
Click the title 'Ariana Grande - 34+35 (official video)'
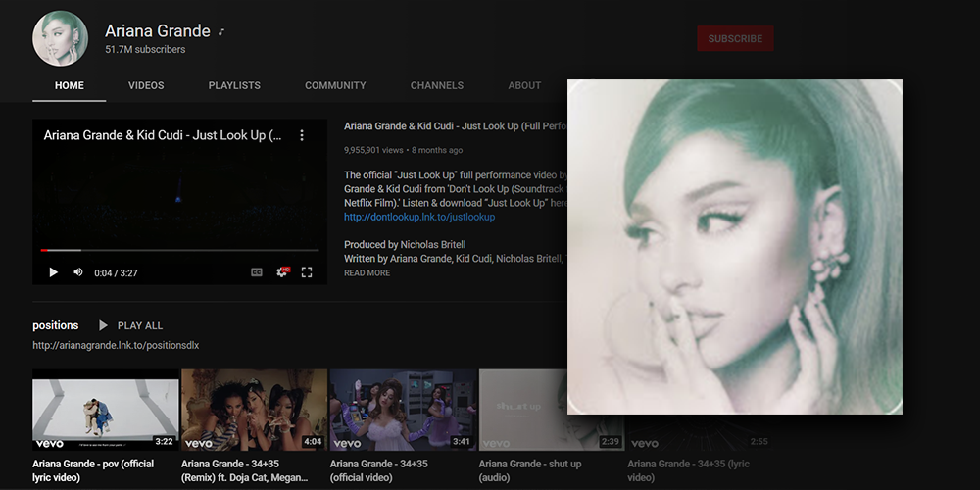pyautogui.click(x=378, y=470)
